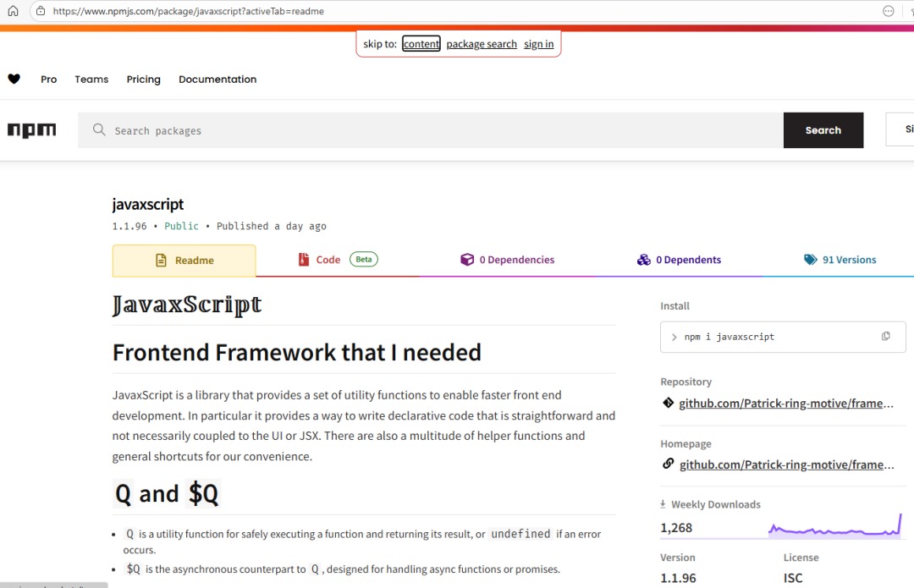Image resolution: width=914 pixels, height=588 pixels.
Task: Open the 0 Dependents tab
Action: (679, 260)
